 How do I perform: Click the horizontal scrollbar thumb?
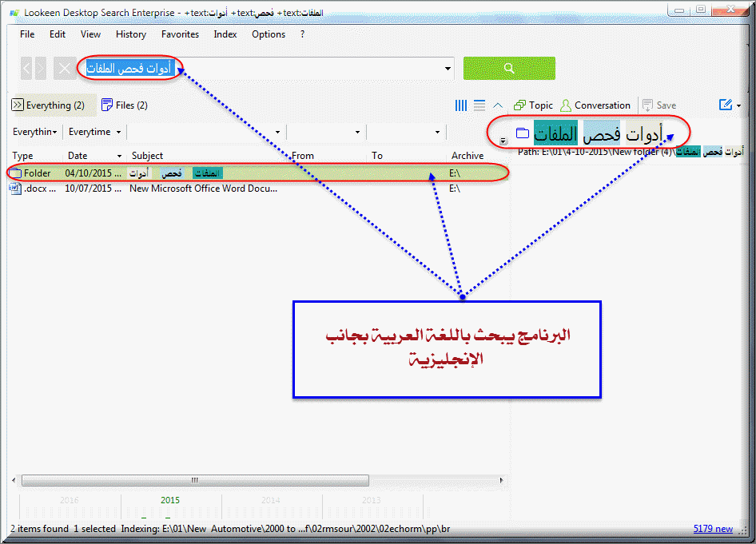coord(195,480)
